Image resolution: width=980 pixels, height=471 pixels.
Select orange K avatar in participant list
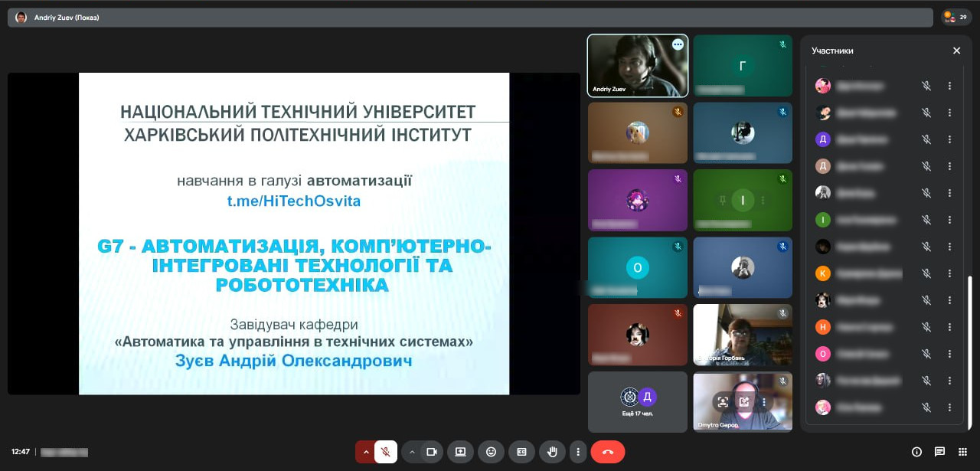(x=823, y=273)
